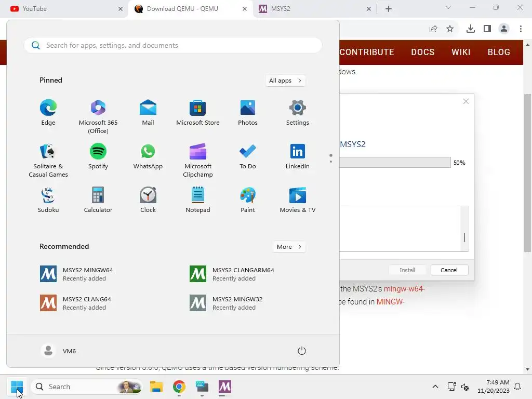
Task: Open a new browser tab
Action: [x=389, y=9]
